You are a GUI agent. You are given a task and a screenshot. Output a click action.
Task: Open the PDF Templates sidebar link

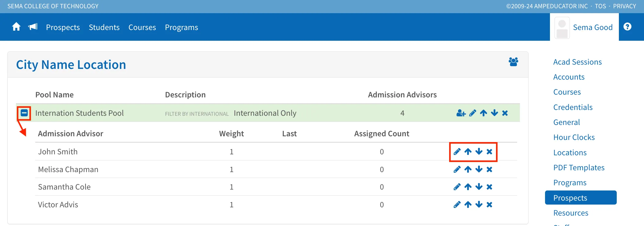[579, 168]
